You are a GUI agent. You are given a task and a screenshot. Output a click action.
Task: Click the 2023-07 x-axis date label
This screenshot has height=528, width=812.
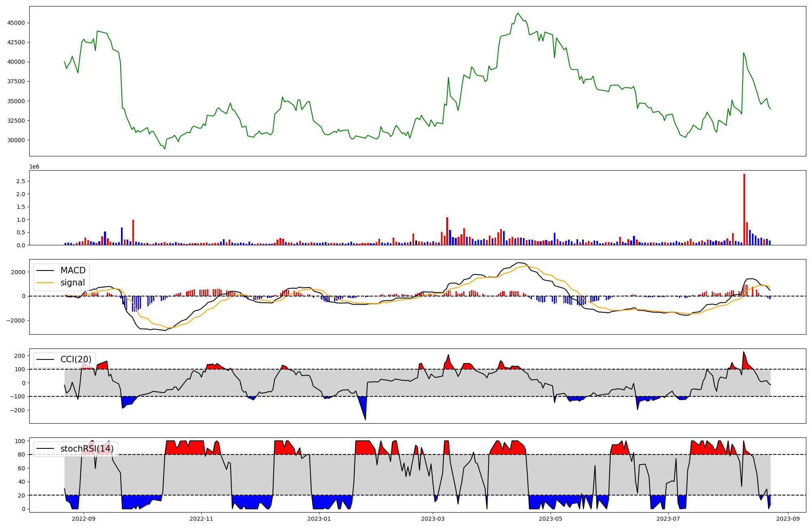668,519
